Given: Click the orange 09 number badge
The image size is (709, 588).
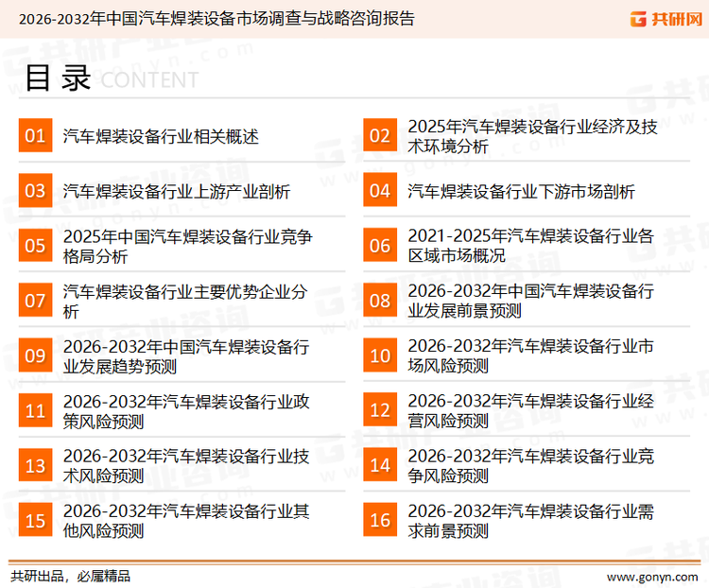Looking at the screenshot, I should 35,355.
